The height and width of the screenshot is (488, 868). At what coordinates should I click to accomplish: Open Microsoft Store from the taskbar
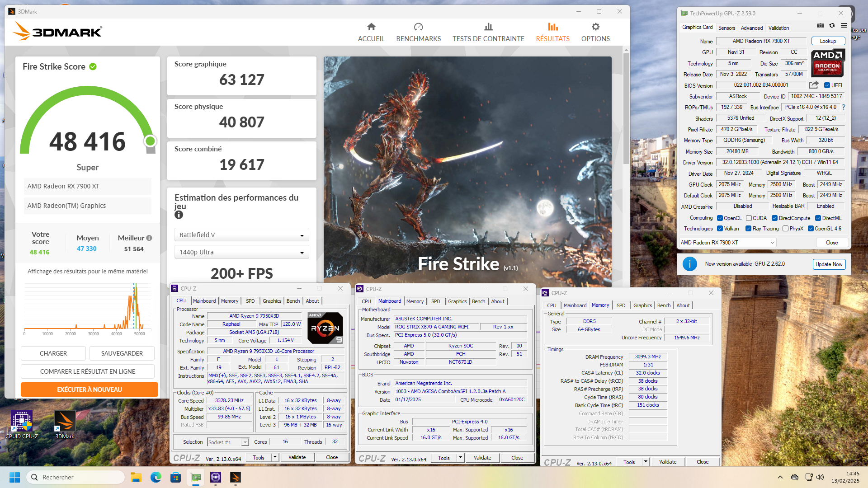[176, 477]
